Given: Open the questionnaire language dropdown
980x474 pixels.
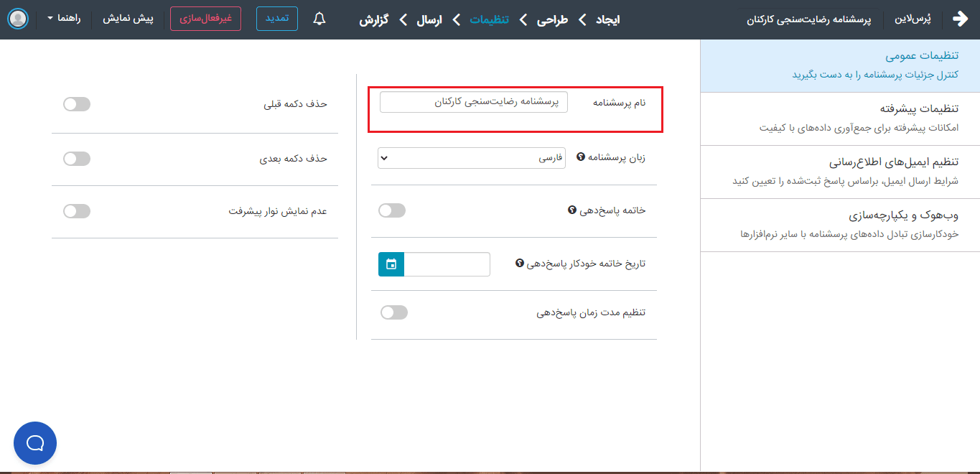Looking at the screenshot, I should click(x=472, y=158).
